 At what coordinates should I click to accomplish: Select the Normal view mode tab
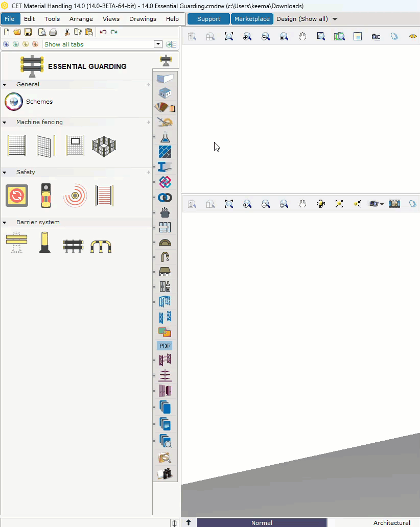[262, 522]
